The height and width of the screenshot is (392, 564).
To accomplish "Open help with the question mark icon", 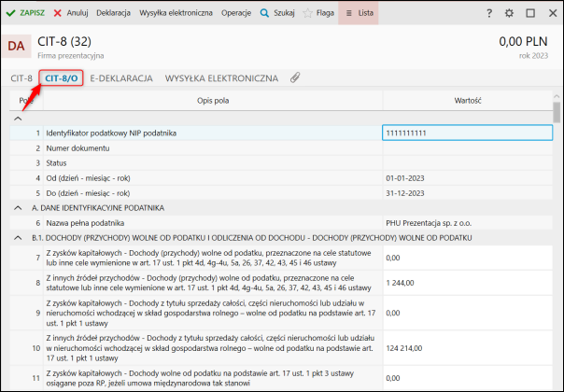I will (x=488, y=13).
